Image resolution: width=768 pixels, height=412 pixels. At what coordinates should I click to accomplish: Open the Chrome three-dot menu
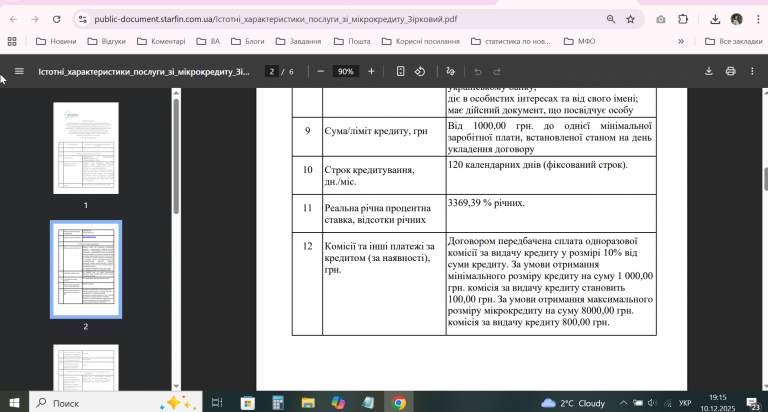(758, 19)
